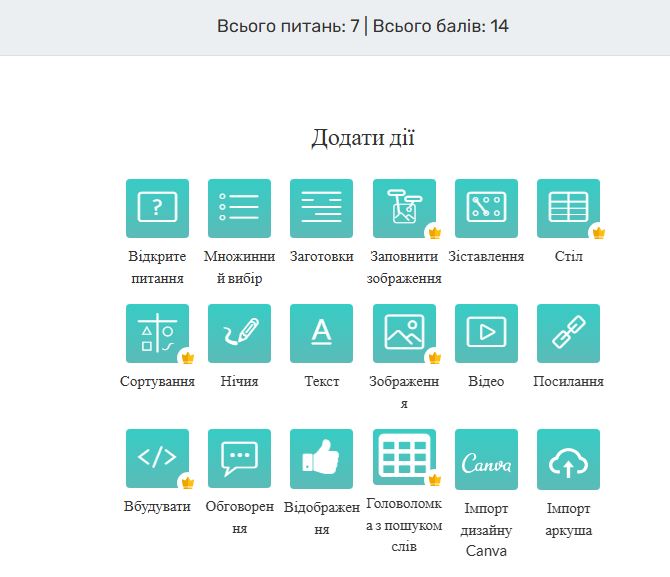Choose Головоломка з пошуком слів
The width and height of the screenshot is (670, 577).
404,458
